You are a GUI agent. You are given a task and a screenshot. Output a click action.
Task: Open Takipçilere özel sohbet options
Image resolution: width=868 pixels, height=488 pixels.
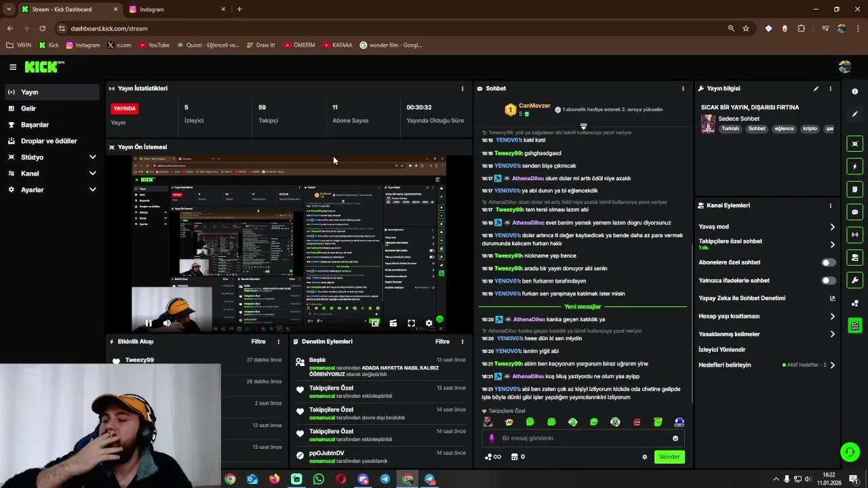(766, 244)
